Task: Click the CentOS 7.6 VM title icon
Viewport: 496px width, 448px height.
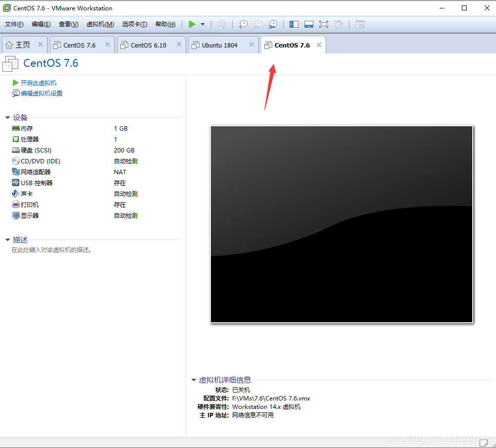Action: [x=10, y=63]
